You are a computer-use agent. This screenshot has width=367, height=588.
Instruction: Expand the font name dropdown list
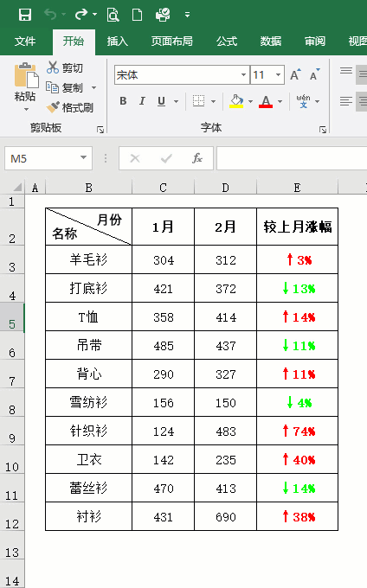pos(243,75)
